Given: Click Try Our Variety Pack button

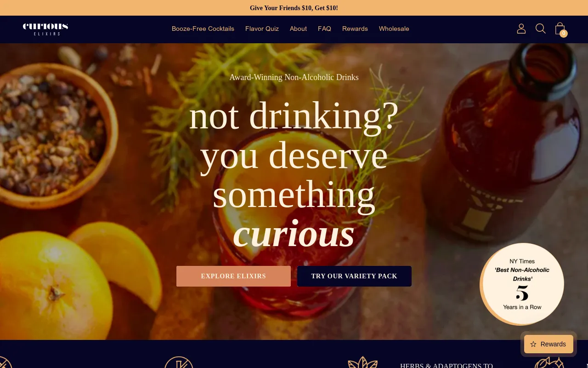Looking at the screenshot, I should [x=354, y=276].
